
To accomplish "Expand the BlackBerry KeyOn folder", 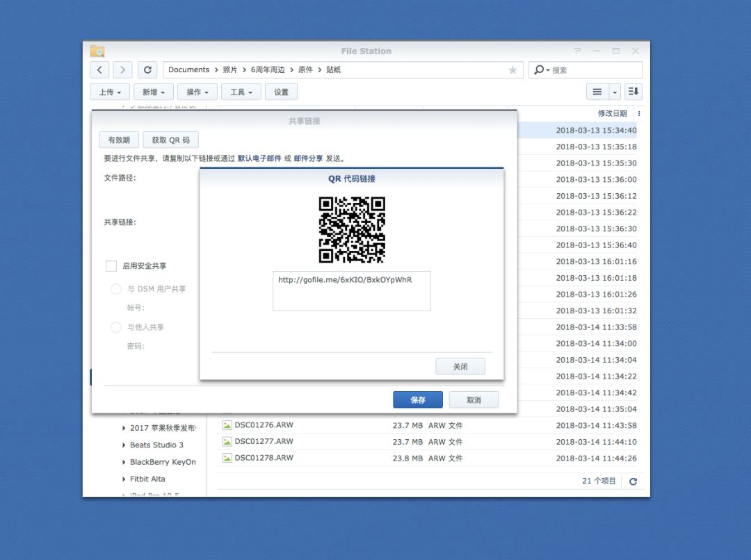I will 124,462.
